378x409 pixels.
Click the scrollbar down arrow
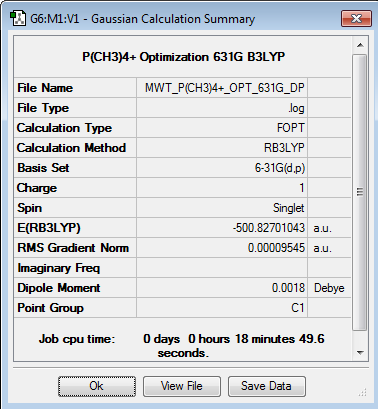coord(360,352)
